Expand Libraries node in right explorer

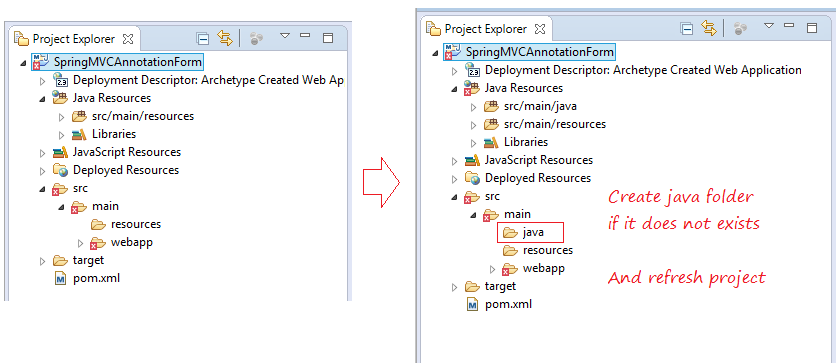tap(474, 143)
